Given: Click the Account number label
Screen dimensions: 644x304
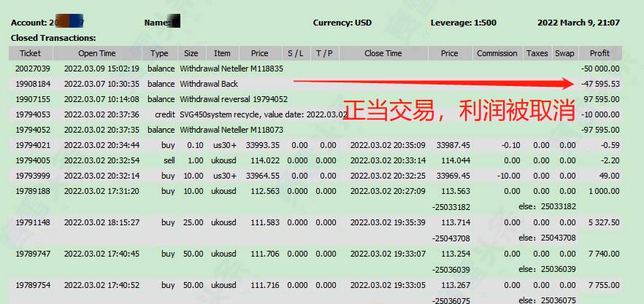Looking at the screenshot, I should [x=47, y=23].
